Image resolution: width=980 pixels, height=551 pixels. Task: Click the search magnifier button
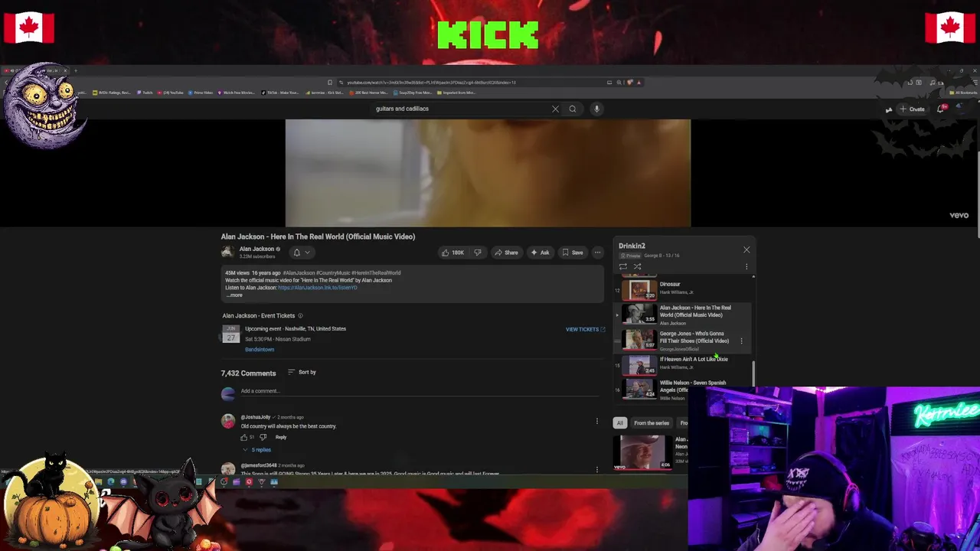(572, 109)
